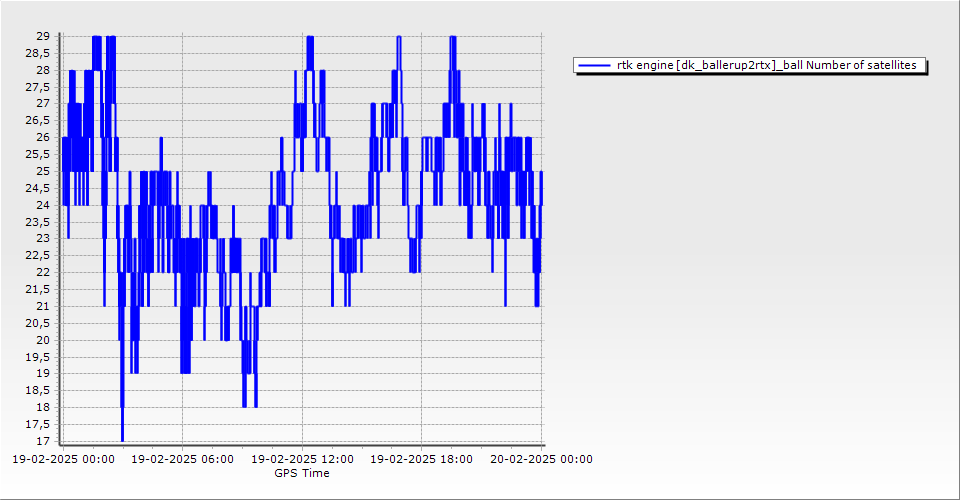Click the y-axis label '17'

pos(42,441)
